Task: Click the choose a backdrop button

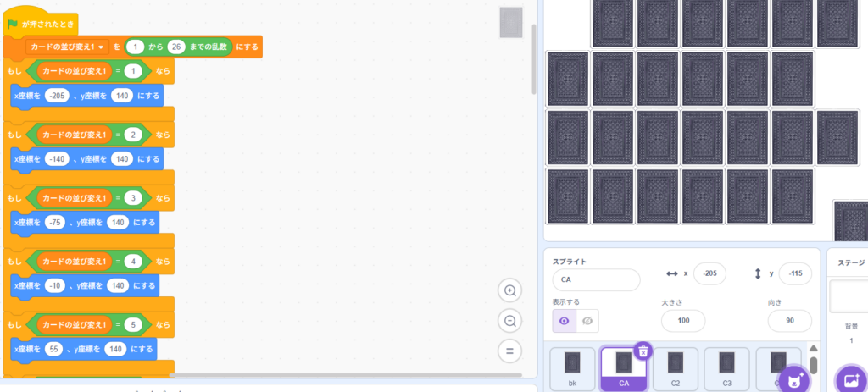Action: pyautogui.click(x=849, y=379)
